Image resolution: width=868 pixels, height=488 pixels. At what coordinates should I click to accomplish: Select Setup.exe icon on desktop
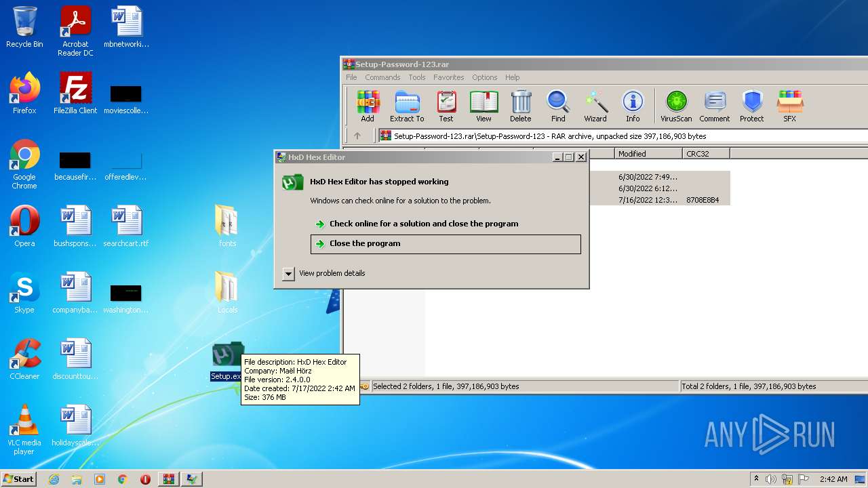(x=227, y=361)
